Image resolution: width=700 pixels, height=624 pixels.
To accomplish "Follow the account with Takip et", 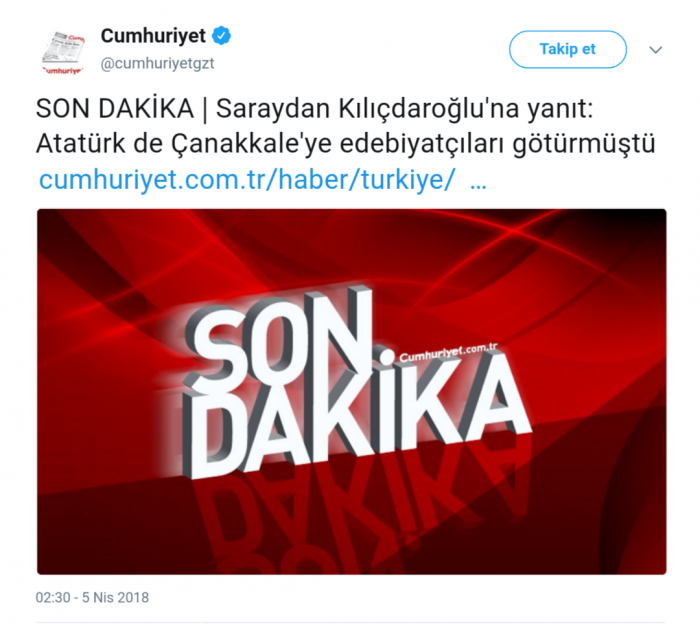I will (567, 49).
